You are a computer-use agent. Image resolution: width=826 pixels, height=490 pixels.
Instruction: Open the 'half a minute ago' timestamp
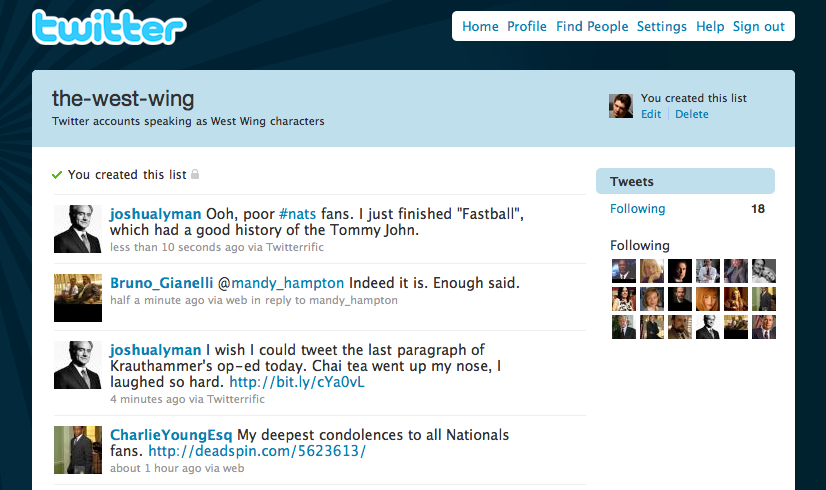point(157,300)
